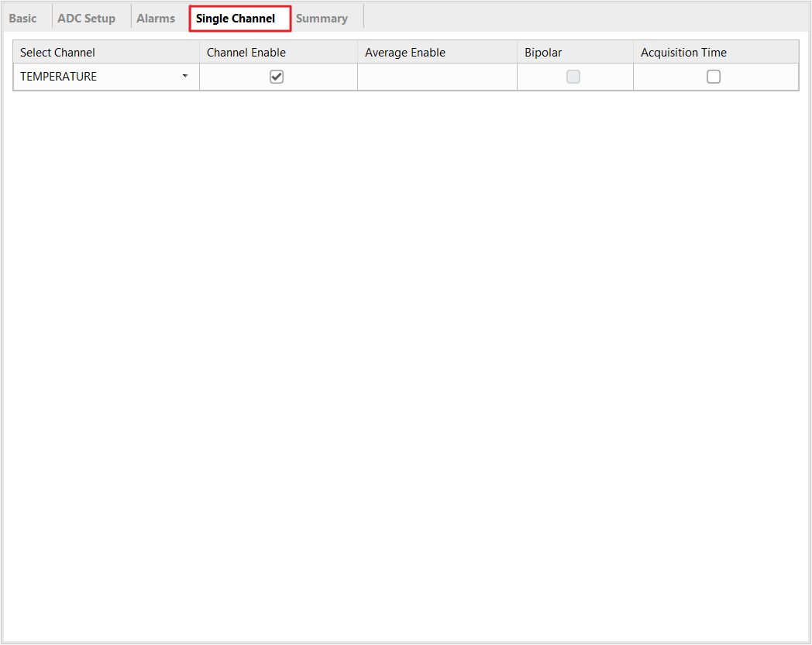The width and height of the screenshot is (812, 645).
Task: Click the Acquisition Time column header
Action: click(716, 53)
